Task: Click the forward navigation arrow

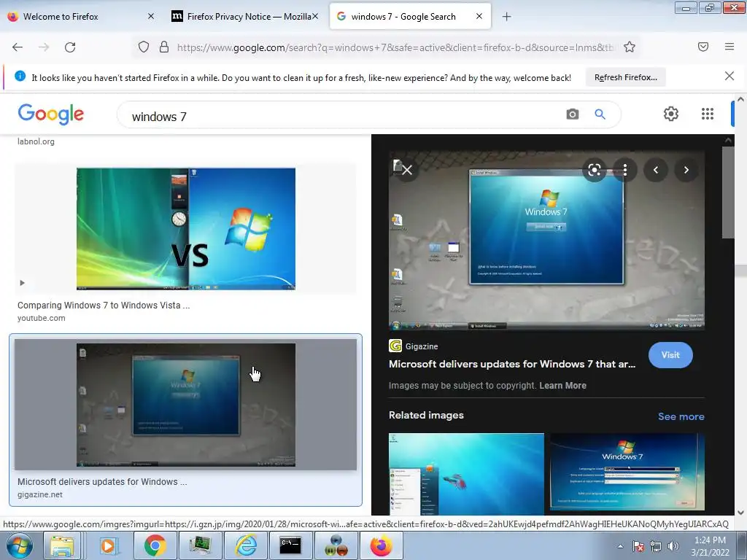Action: tap(44, 47)
